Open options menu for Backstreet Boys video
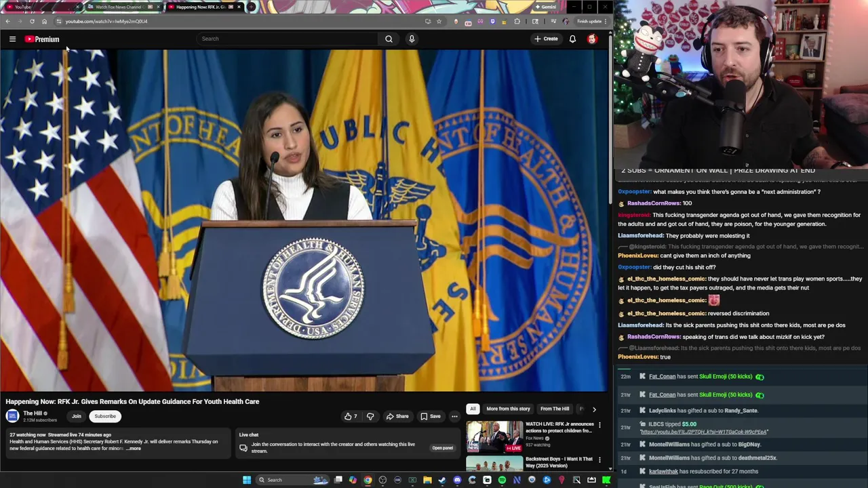The height and width of the screenshot is (488, 868). click(x=599, y=460)
